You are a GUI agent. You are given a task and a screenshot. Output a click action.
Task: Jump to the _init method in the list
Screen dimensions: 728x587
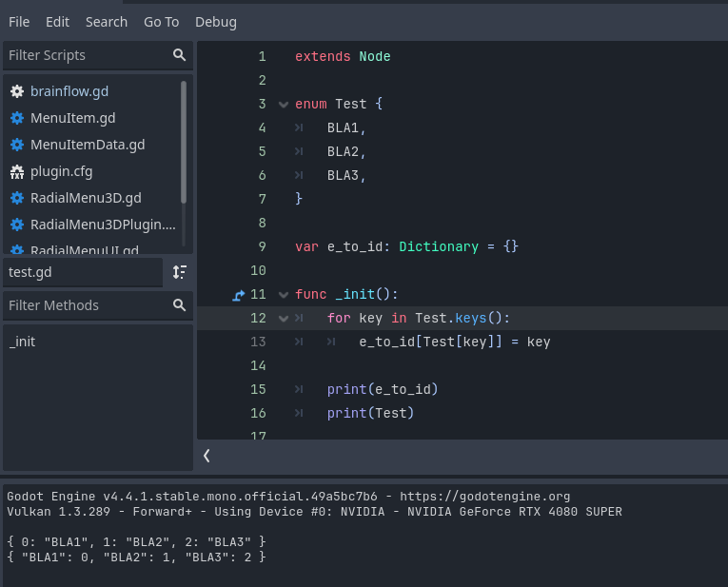(22, 341)
